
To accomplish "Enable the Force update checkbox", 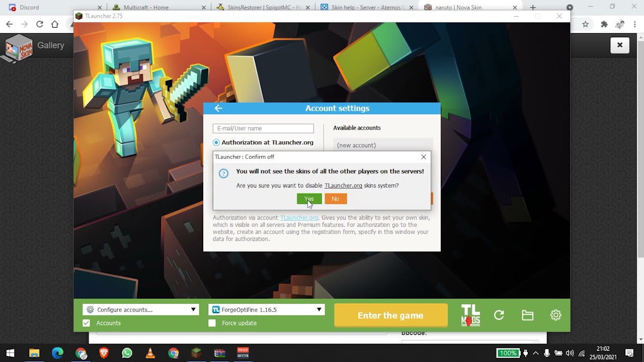I will 212,323.
